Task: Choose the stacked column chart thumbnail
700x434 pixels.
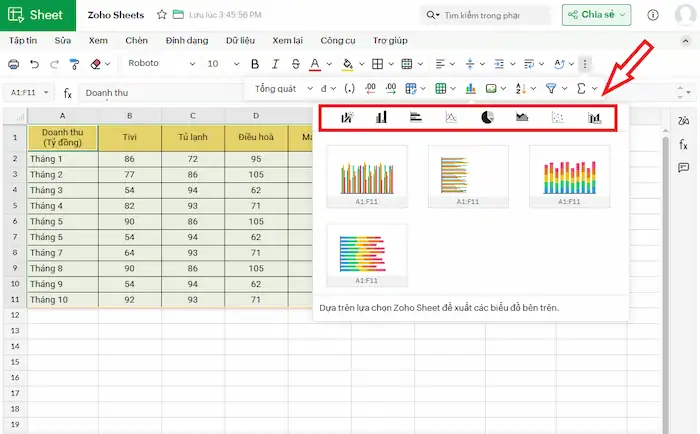Action: pyautogui.click(x=569, y=176)
